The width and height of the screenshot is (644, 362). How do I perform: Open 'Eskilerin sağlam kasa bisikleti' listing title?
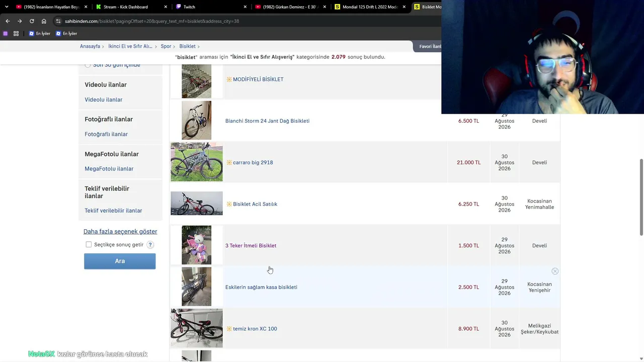(x=261, y=288)
